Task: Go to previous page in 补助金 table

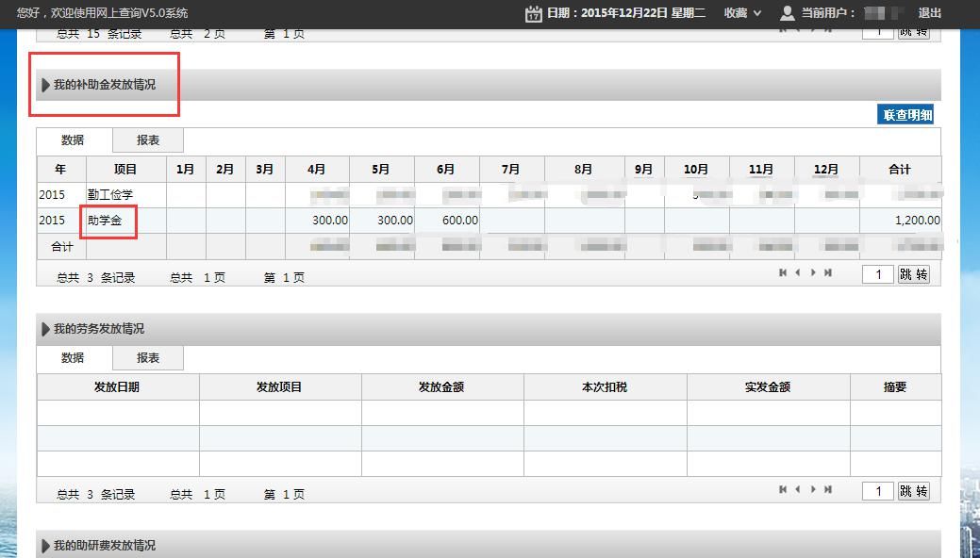Action: [798, 273]
